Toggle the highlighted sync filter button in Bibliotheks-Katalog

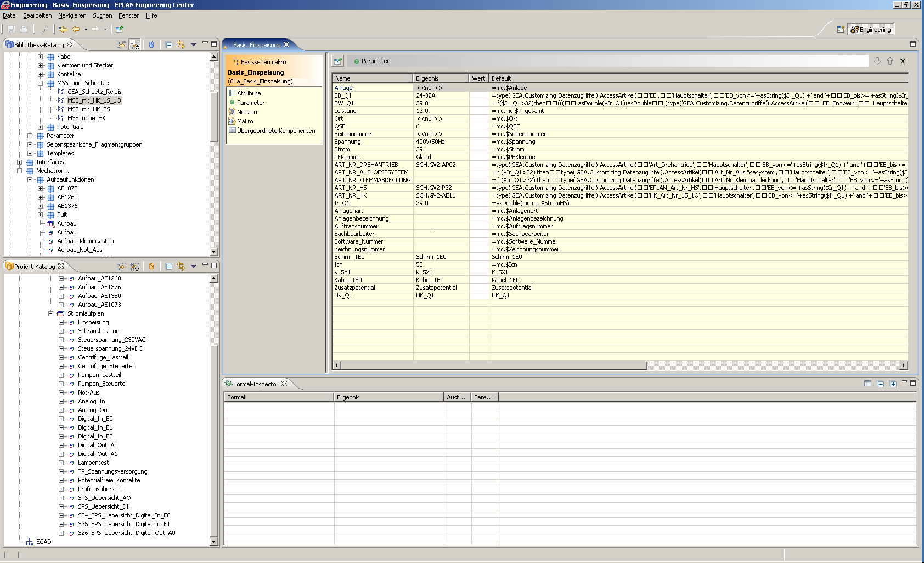[x=135, y=45]
